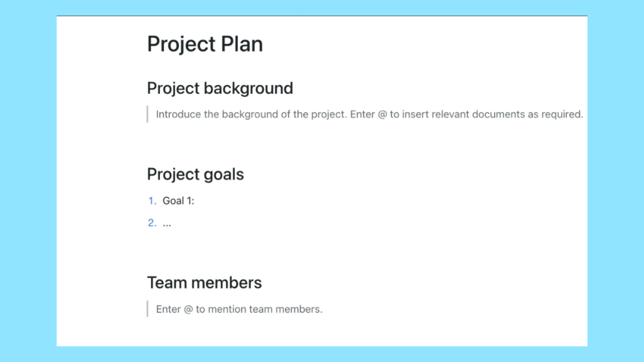Click the blue list number 2
Image resolution: width=644 pixels, height=362 pixels.
(x=152, y=223)
